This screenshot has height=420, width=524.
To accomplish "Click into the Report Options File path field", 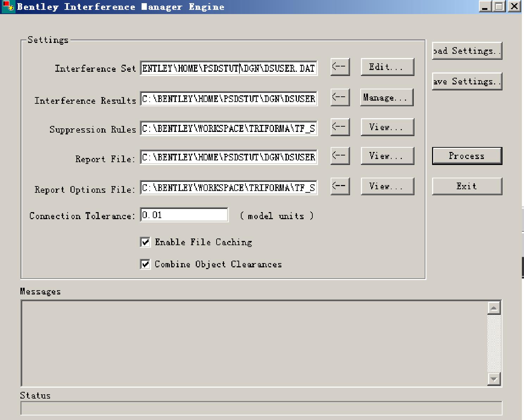I will coord(229,188).
